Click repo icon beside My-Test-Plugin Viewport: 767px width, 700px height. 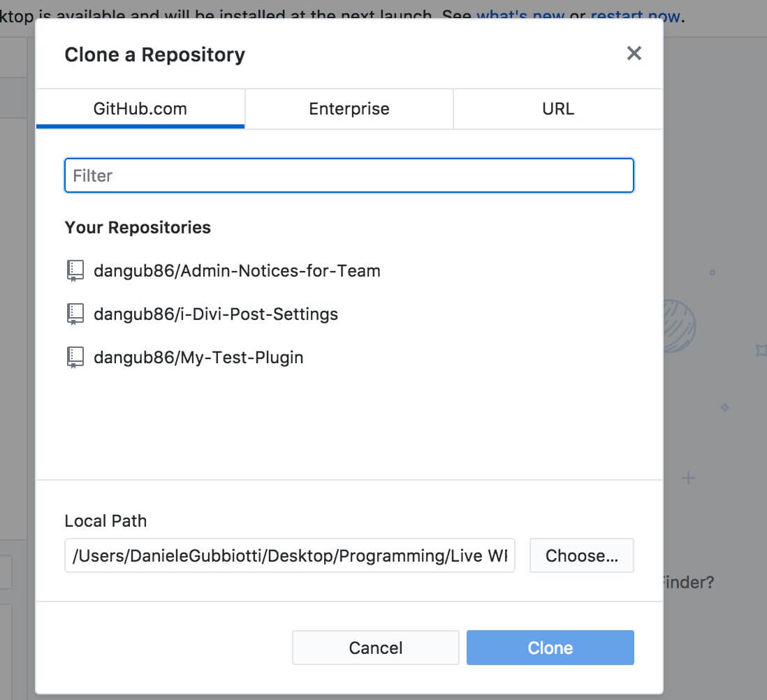[x=75, y=358]
